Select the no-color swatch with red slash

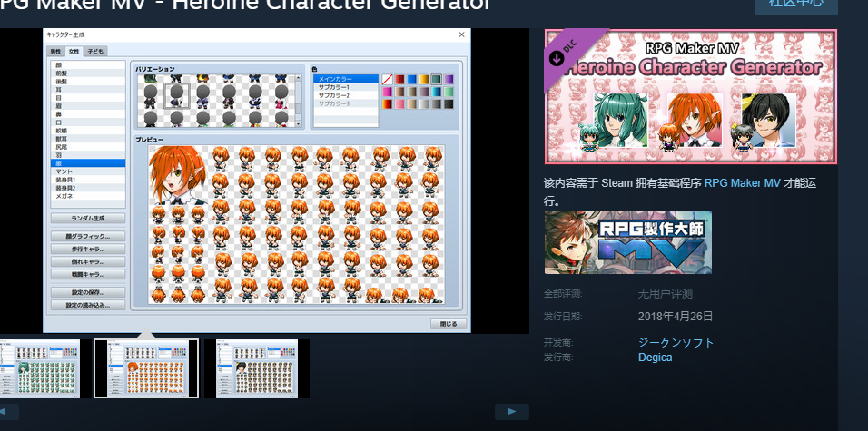click(x=387, y=80)
